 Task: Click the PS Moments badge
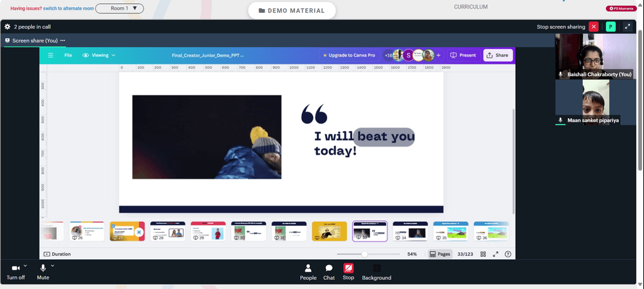(x=621, y=8)
